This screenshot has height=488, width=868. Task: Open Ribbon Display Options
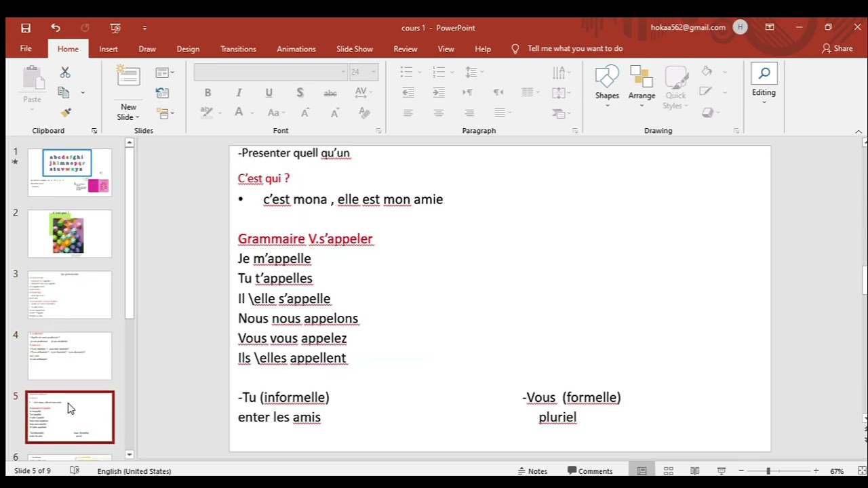[770, 28]
